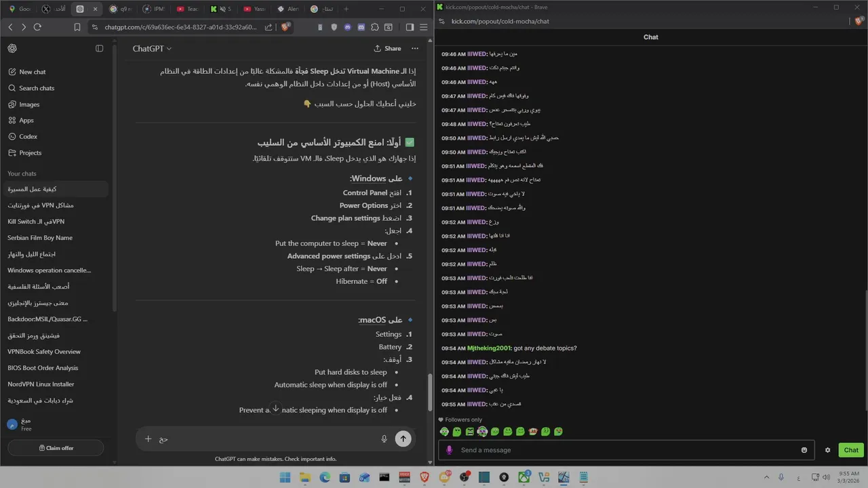The width and height of the screenshot is (868, 488).
Task: Show hidden system tray icons chevron
Action: coord(767,477)
